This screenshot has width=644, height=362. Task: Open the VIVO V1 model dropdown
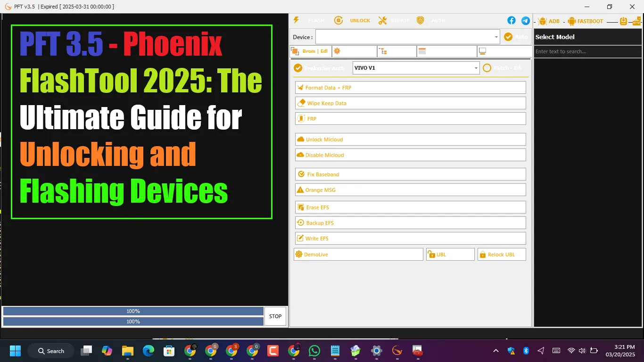[476, 68]
